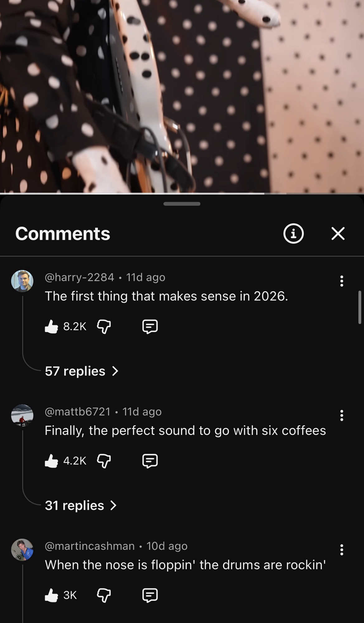Reply to the @harry-2284 comment

pyautogui.click(x=150, y=326)
